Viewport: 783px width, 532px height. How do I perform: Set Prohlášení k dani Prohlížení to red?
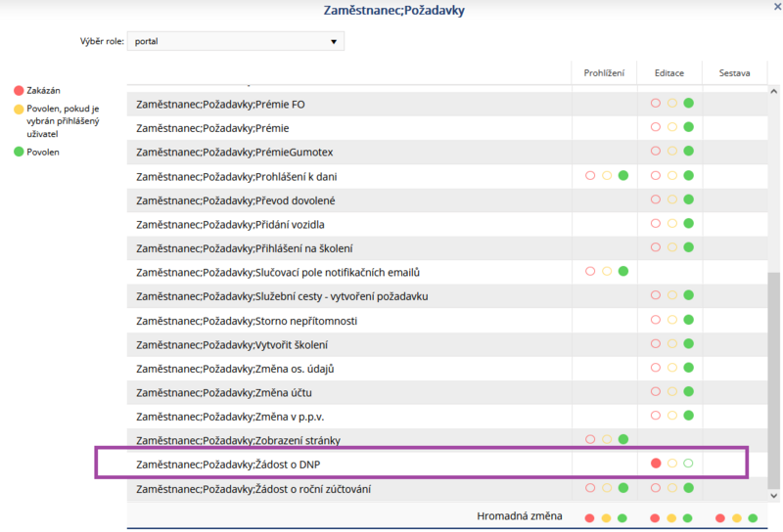pyautogui.click(x=590, y=176)
